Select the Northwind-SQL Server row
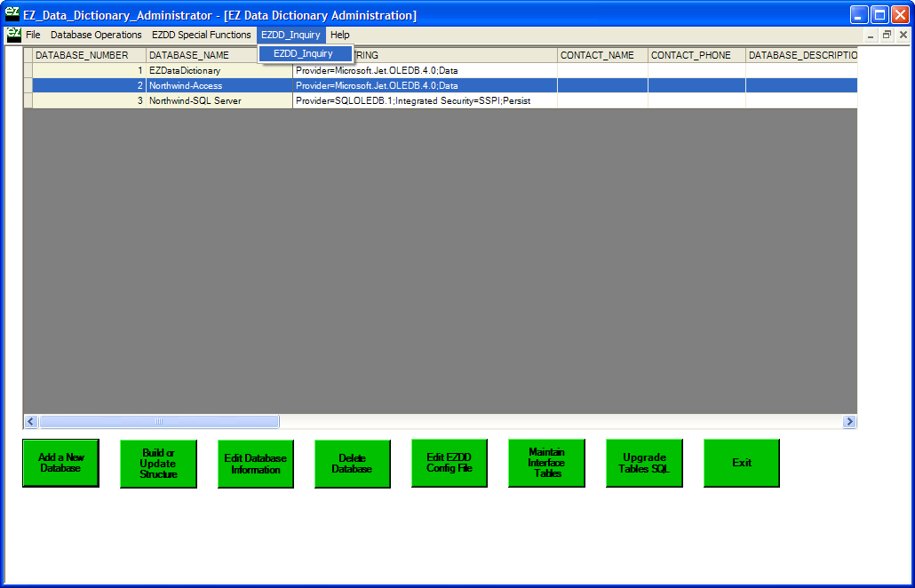 tap(195, 101)
